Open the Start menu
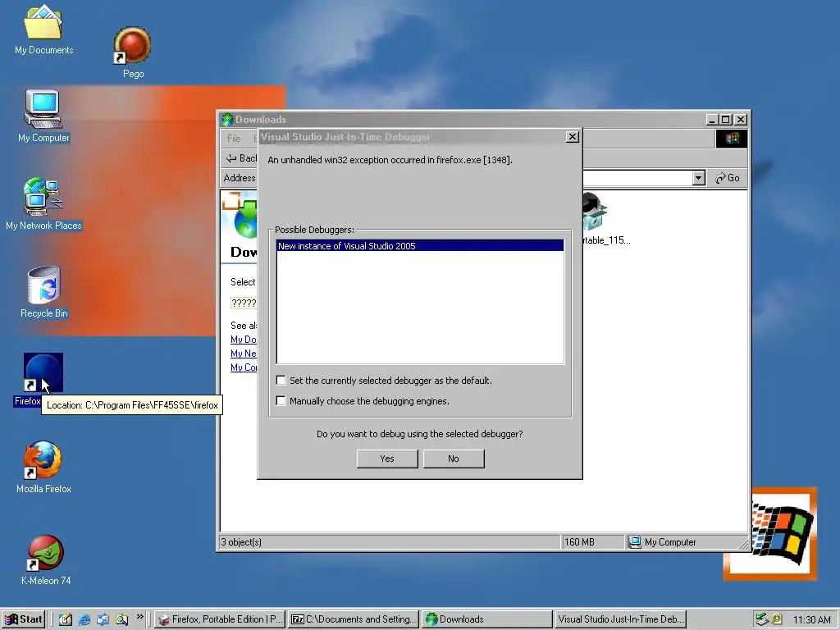 [x=23, y=619]
